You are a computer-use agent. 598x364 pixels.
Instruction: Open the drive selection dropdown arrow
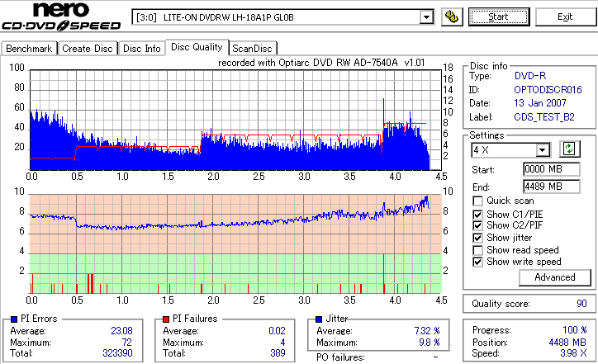[x=426, y=17]
